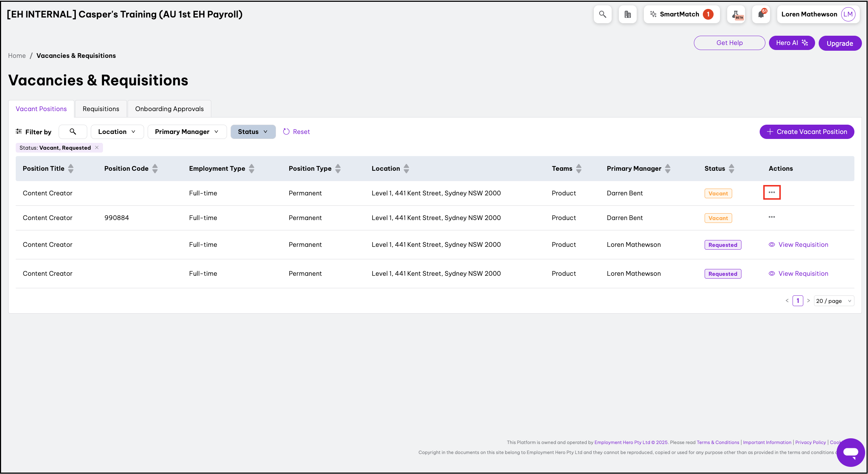Expand the Location filter dropdown
Viewport: 868px width, 474px height.
point(117,132)
